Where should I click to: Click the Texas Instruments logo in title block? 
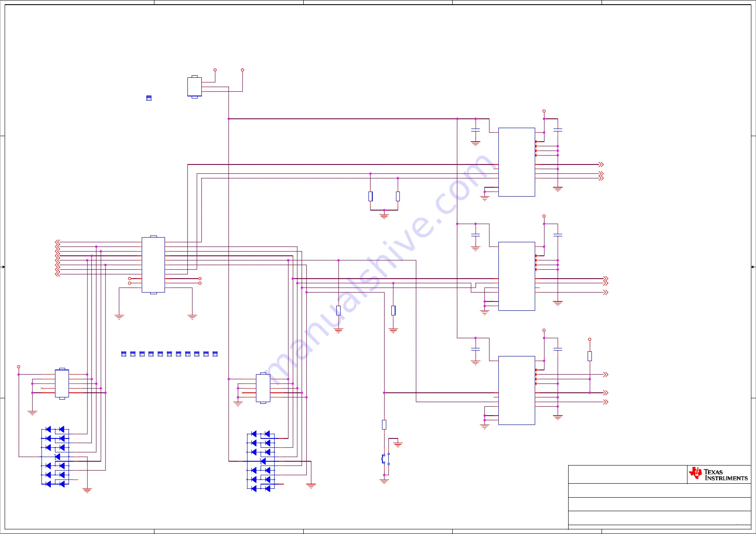[x=718, y=474]
